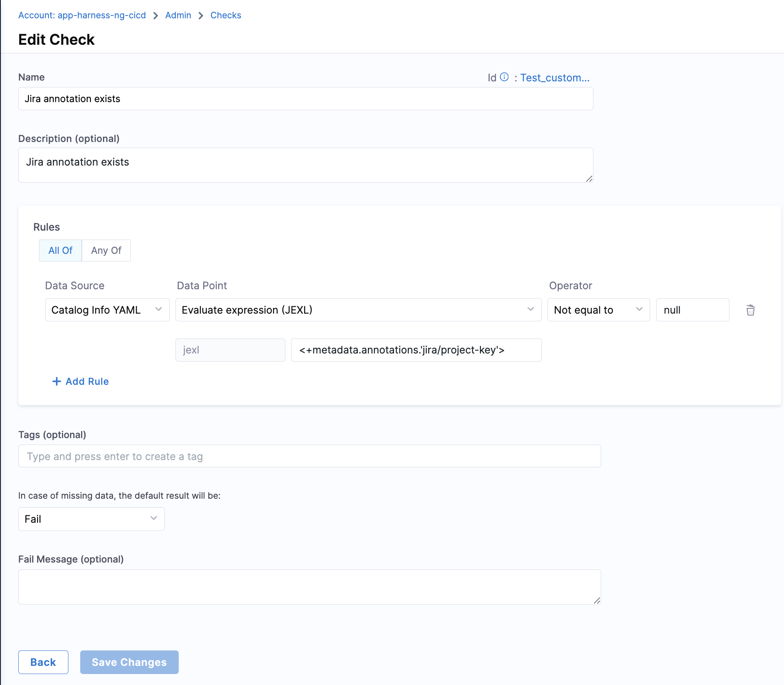Switch rule mode to Any Of
This screenshot has height=685, width=784.
tap(106, 251)
